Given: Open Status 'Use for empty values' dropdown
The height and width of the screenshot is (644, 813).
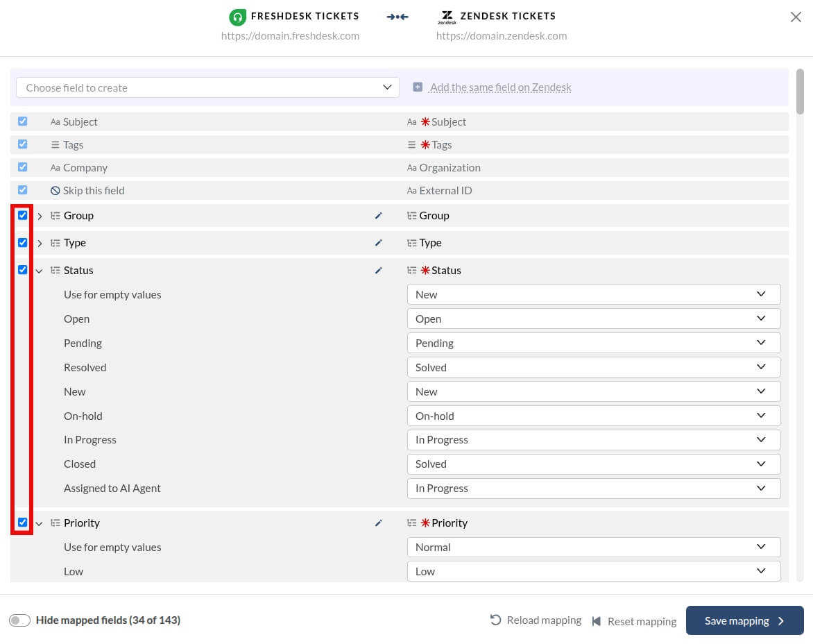Looking at the screenshot, I should pos(594,294).
